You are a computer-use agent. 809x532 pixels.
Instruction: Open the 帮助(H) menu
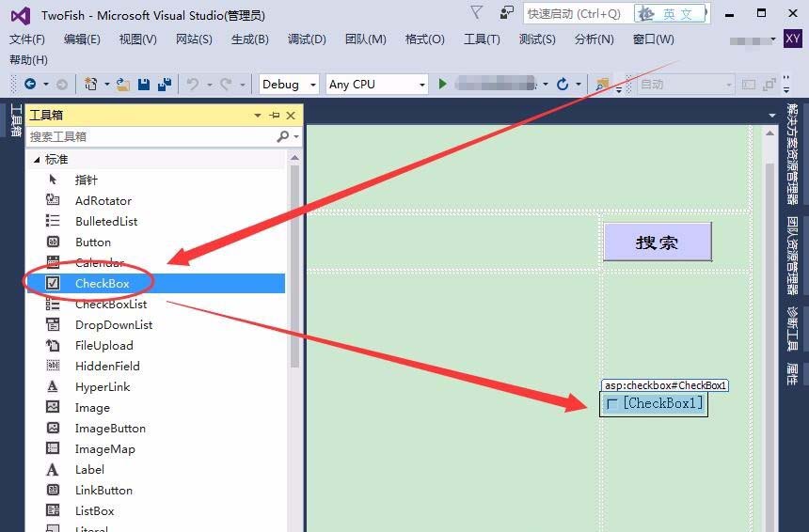click(x=28, y=60)
